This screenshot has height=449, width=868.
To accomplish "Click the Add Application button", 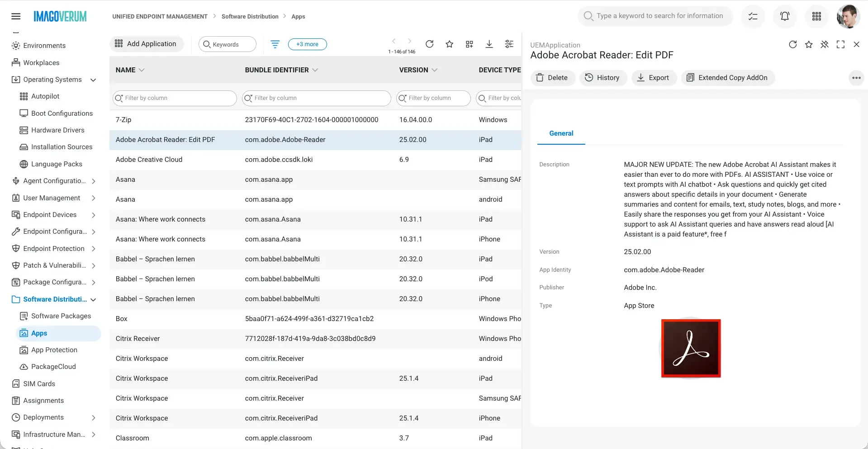I will (146, 44).
